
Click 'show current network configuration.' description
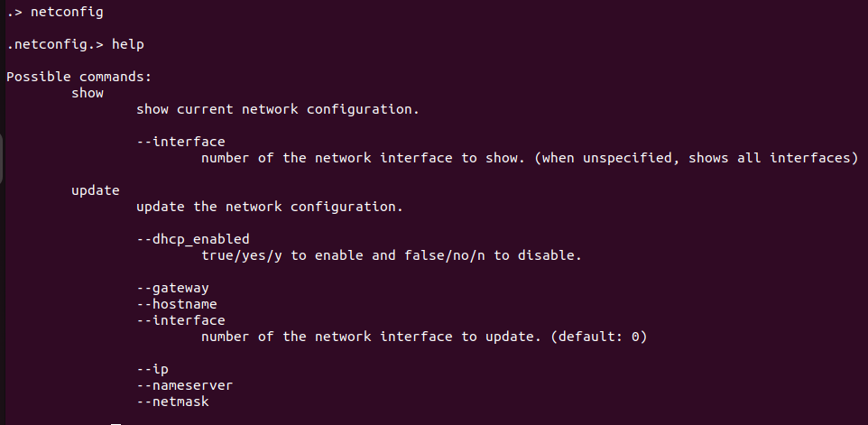pyautogui.click(x=278, y=109)
